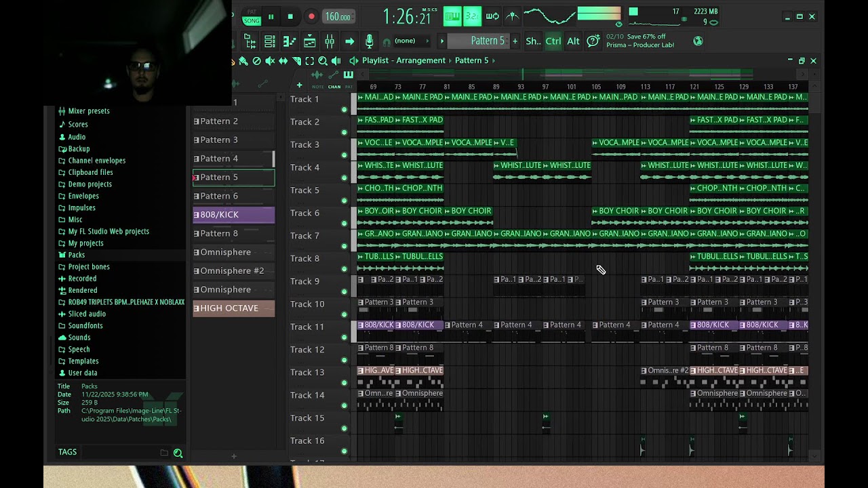This screenshot has height=488, width=868.
Task: Open User data folder in browser
Action: point(77,373)
